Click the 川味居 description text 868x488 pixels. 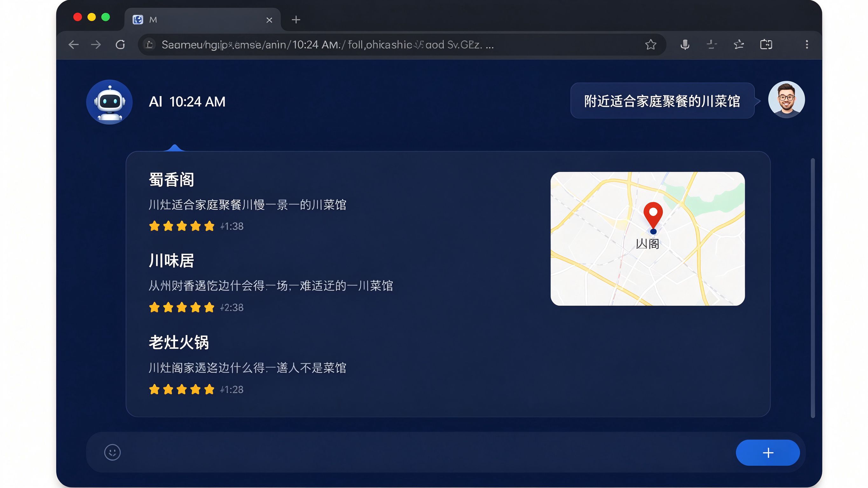point(271,286)
